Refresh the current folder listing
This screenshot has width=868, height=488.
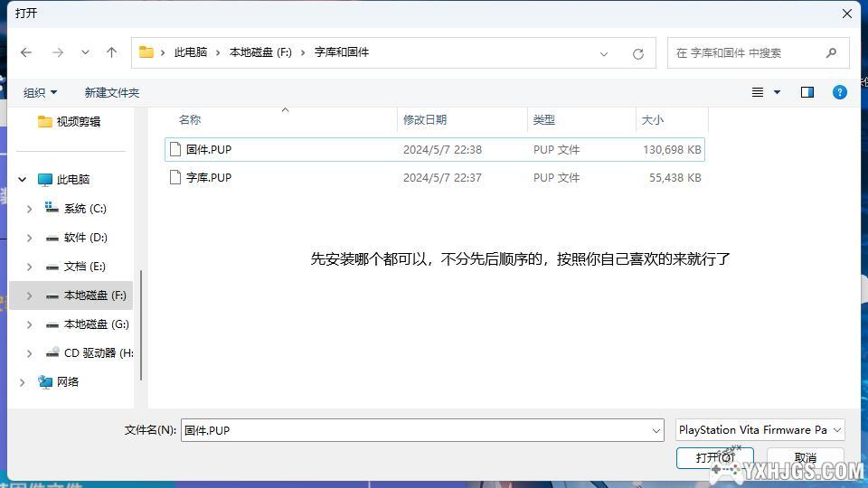(x=637, y=53)
